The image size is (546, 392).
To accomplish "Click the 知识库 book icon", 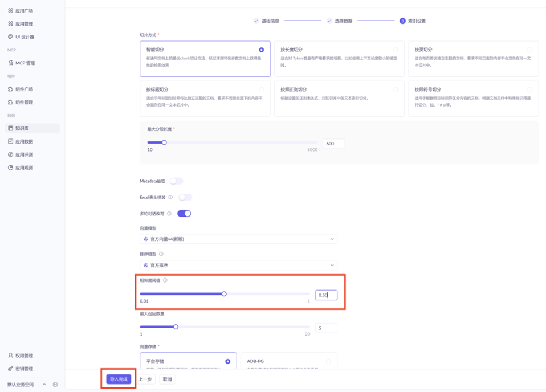I will click(10, 128).
